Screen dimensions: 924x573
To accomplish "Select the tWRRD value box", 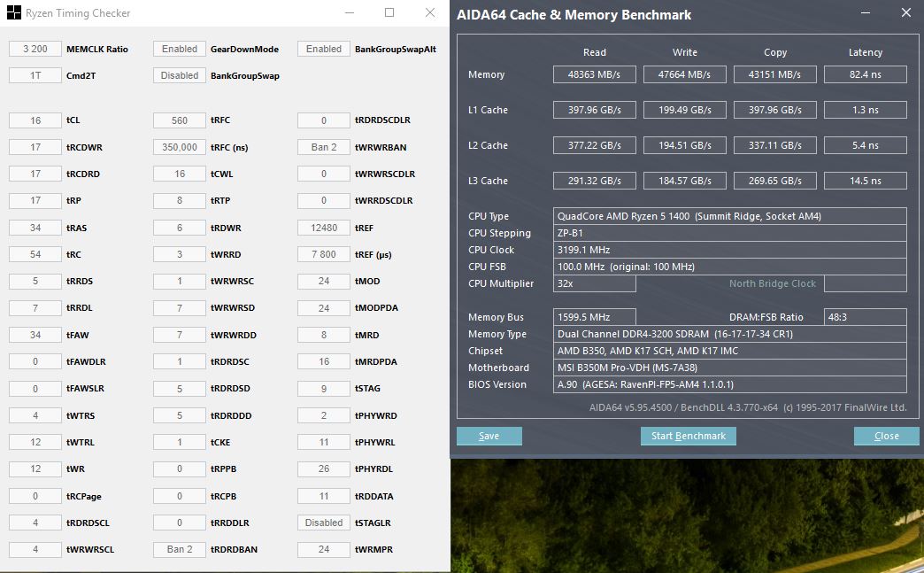I will pos(179,255).
